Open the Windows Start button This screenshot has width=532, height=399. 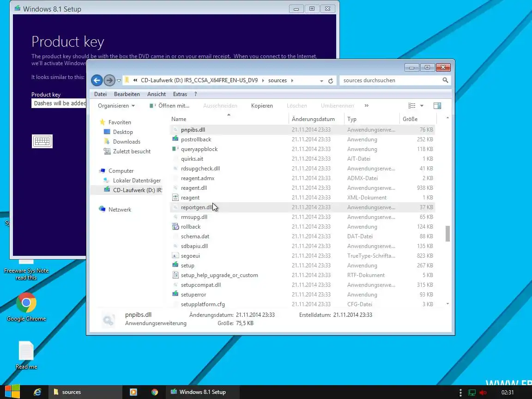click(12, 392)
